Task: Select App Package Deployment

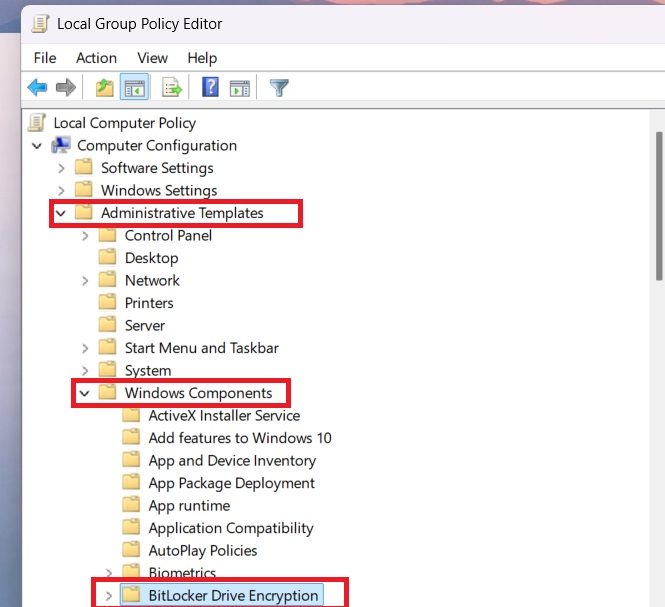Action: tap(232, 483)
